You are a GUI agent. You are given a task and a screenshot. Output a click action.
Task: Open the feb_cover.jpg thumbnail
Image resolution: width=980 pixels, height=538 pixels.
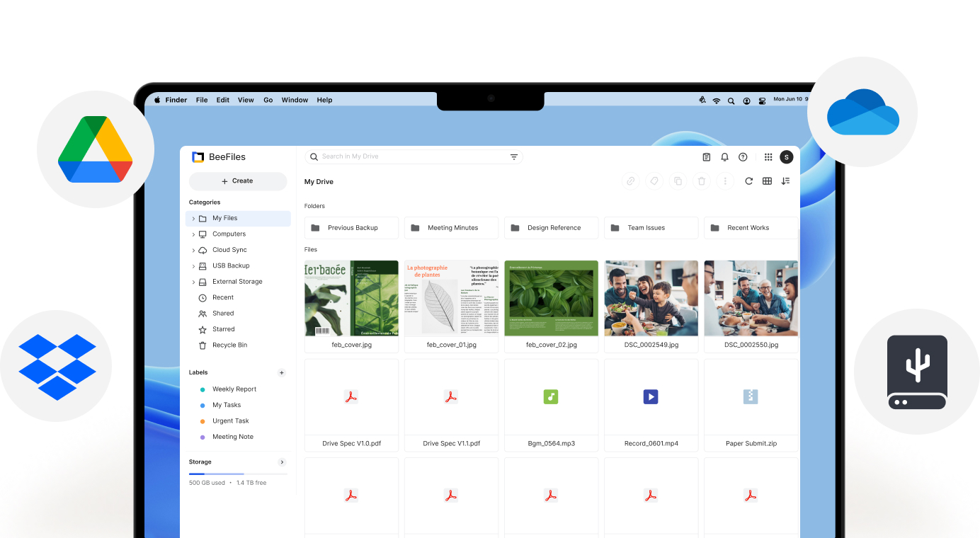(351, 297)
